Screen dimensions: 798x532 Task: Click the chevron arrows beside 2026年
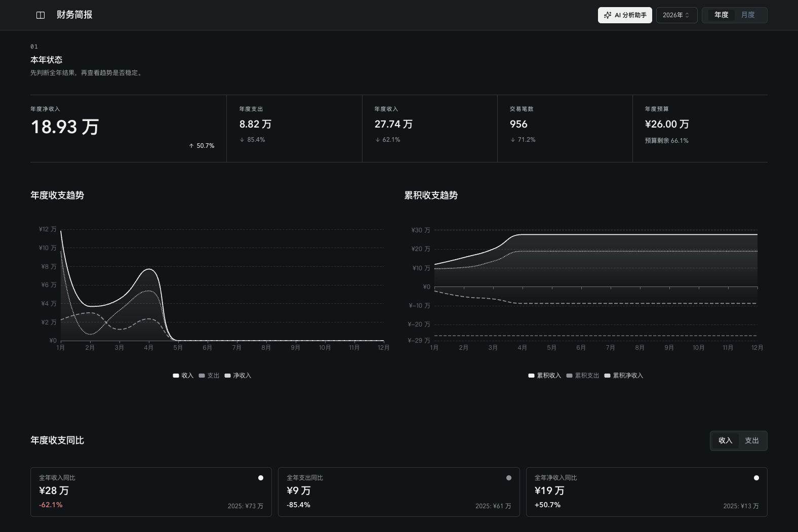[687, 15]
